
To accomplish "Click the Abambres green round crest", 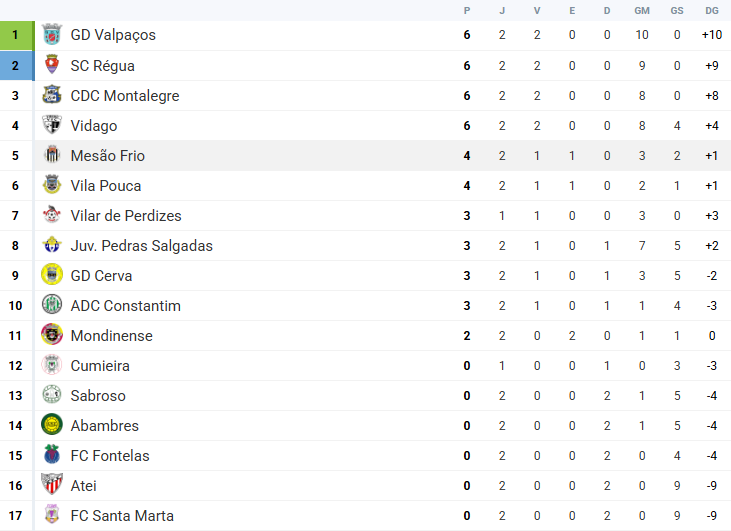I will [x=52, y=425].
